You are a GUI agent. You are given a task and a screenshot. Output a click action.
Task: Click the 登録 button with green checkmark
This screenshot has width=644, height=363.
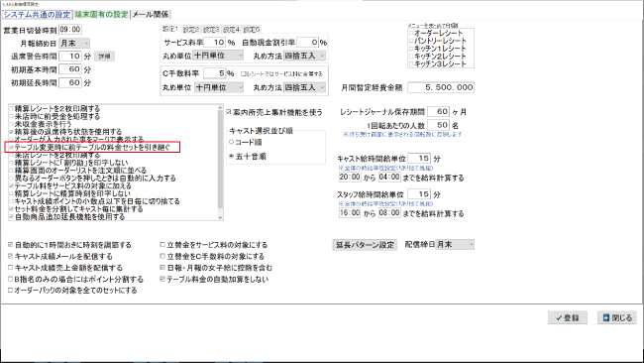(567, 317)
